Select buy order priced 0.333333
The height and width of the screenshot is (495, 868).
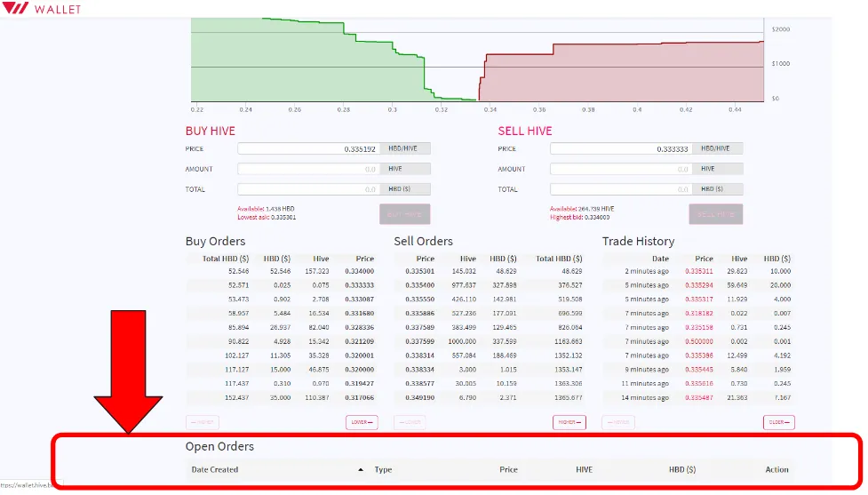[x=282, y=285]
